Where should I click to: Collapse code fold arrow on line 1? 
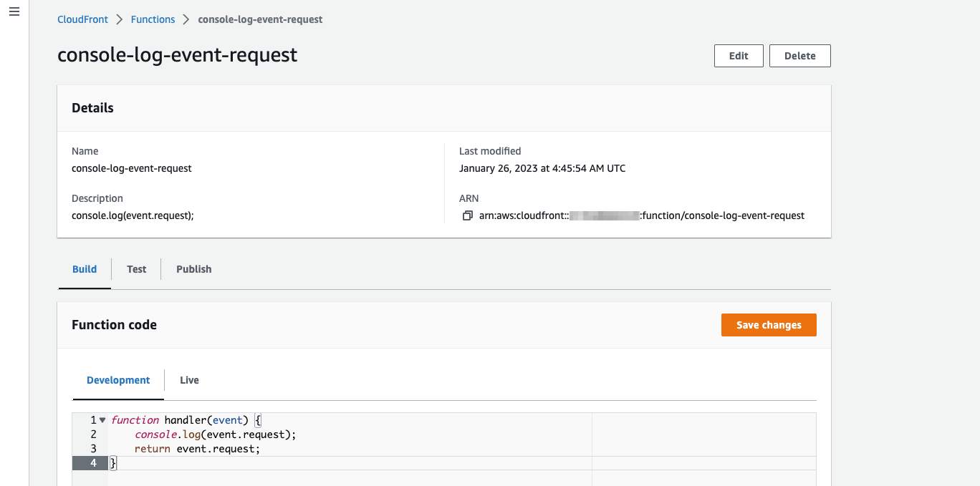coord(102,420)
